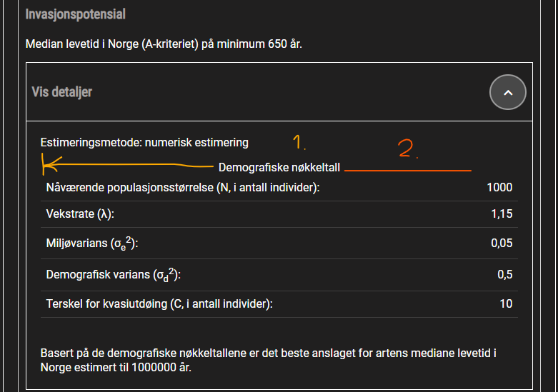Screen dimensions: 558x392
Task: Select the 'Miljøvarians' row label
Action: point(92,243)
